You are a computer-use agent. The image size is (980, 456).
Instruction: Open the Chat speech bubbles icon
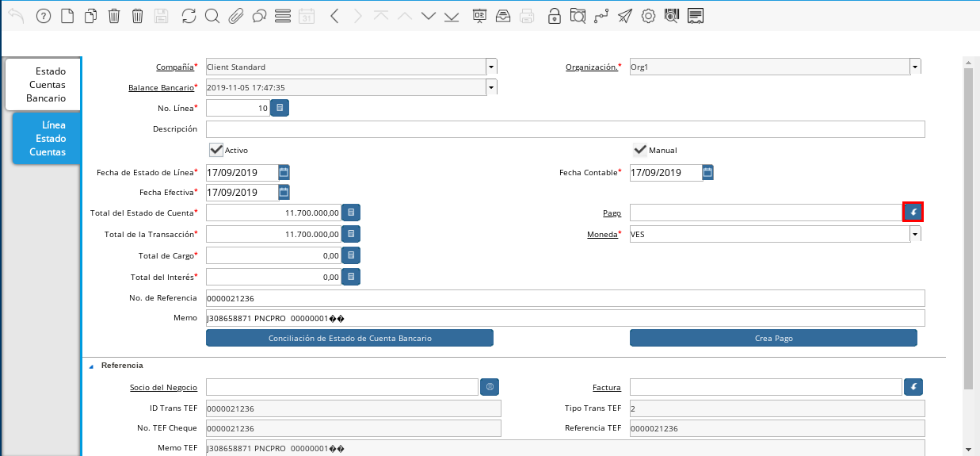pos(259,16)
